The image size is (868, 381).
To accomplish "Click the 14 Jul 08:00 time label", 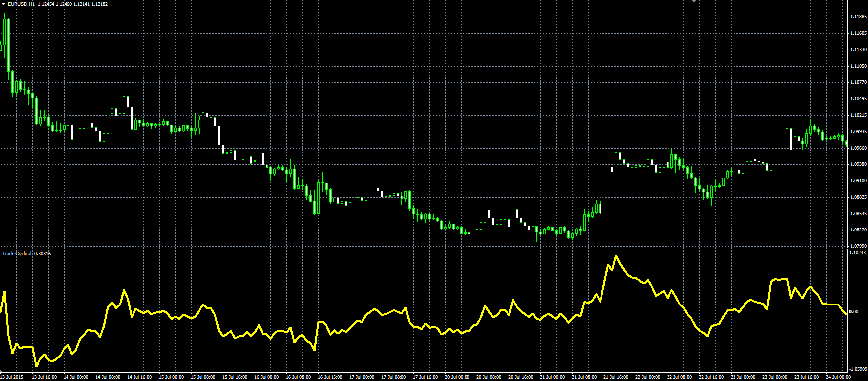I will click(x=108, y=377).
